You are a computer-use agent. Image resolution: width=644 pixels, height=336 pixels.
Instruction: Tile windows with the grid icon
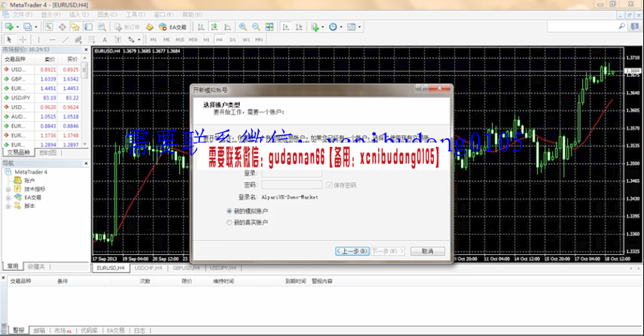(270, 27)
